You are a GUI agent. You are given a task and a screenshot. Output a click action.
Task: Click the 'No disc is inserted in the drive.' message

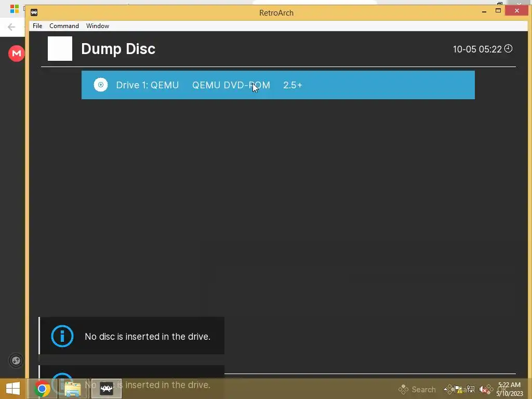click(148, 337)
